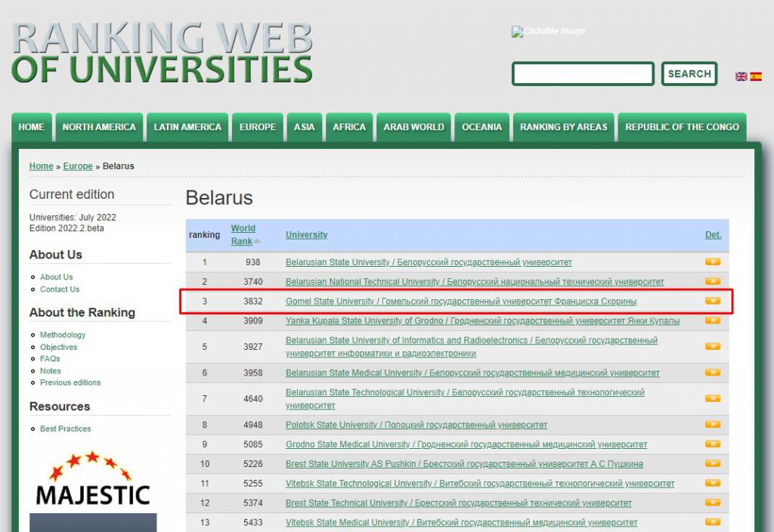This screenshot has height=532, width=774.
Task: Open details icon for Belarusian State University
Action: click(x=712, y=261)
